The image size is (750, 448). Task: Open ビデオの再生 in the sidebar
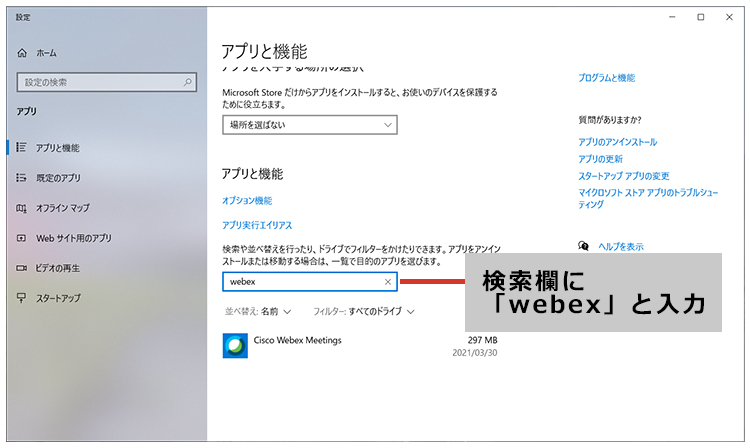(57, 268)
